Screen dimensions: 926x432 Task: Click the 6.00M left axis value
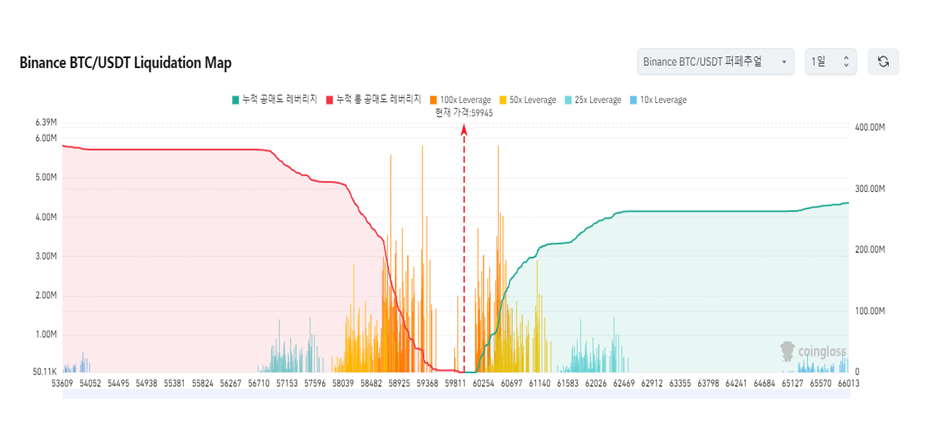[x=46, y=138]
